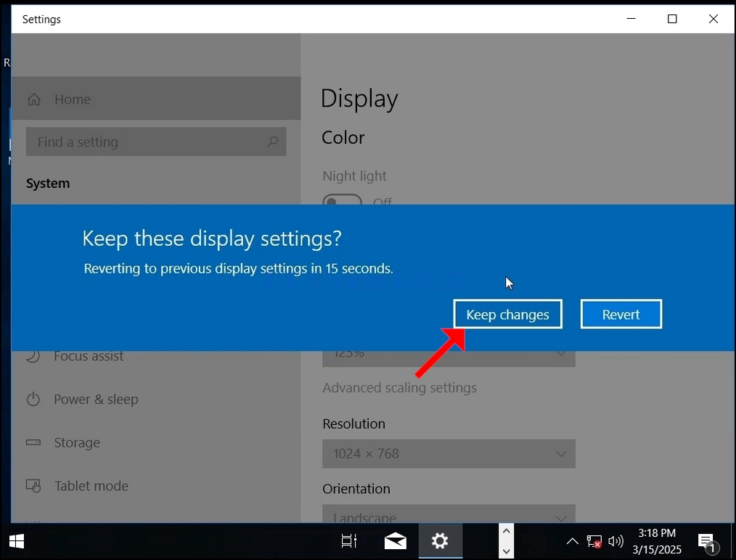Open the Advanced scaling settings link
The height and width of the screenshot is (560, 736).
[399, 387]
